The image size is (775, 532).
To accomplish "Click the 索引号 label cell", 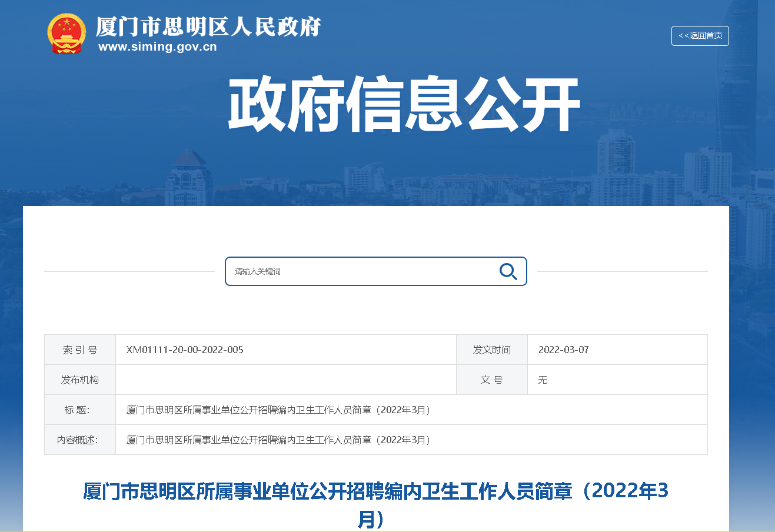I will 80,350.
